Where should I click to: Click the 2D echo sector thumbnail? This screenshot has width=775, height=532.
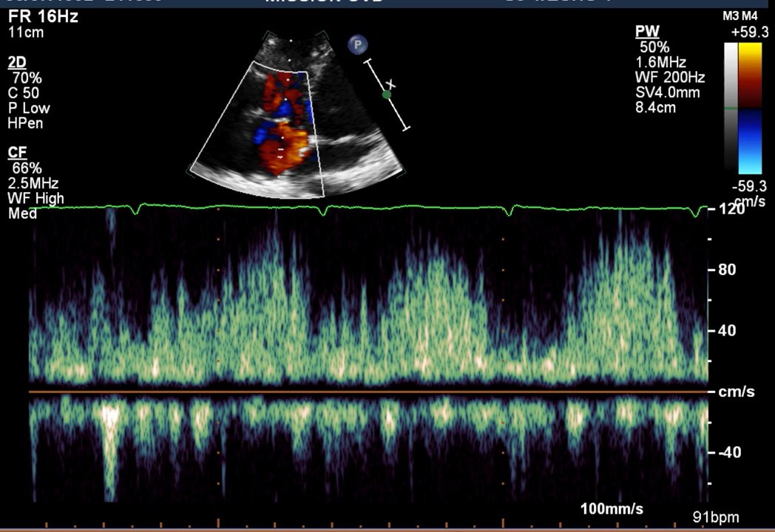295,114
